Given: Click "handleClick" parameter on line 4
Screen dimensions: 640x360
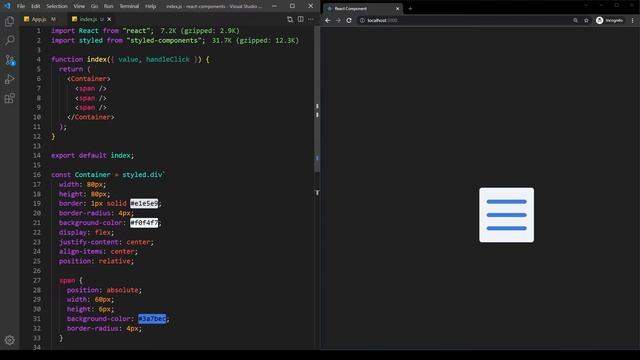Looking at the screenshot, I should coord(168,60).
